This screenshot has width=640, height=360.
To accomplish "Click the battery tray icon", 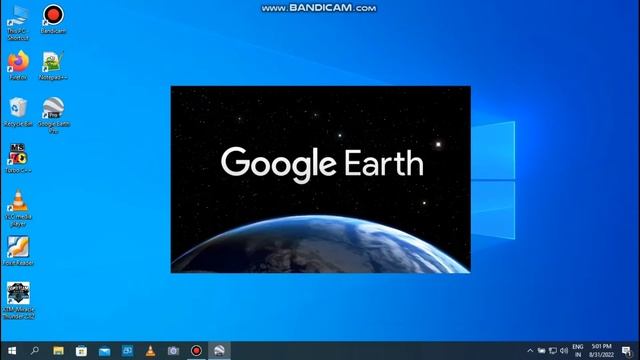I will pyautogui.click(x=541, y=351).
